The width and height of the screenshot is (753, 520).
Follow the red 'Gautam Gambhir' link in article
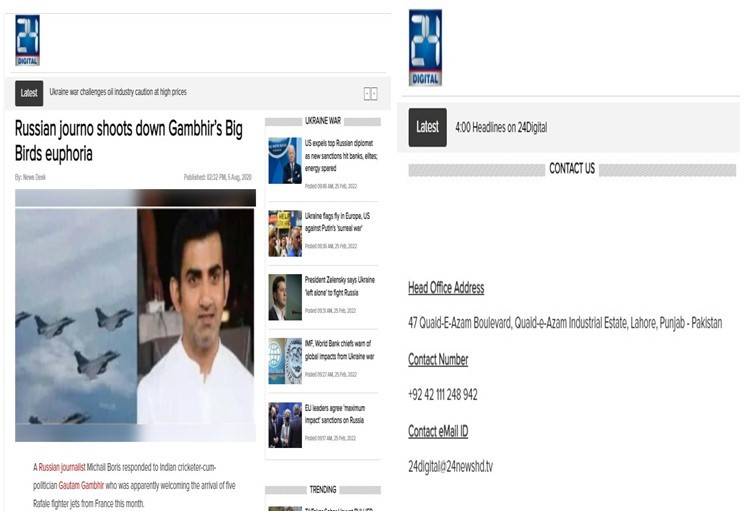(x=81, y=485)
